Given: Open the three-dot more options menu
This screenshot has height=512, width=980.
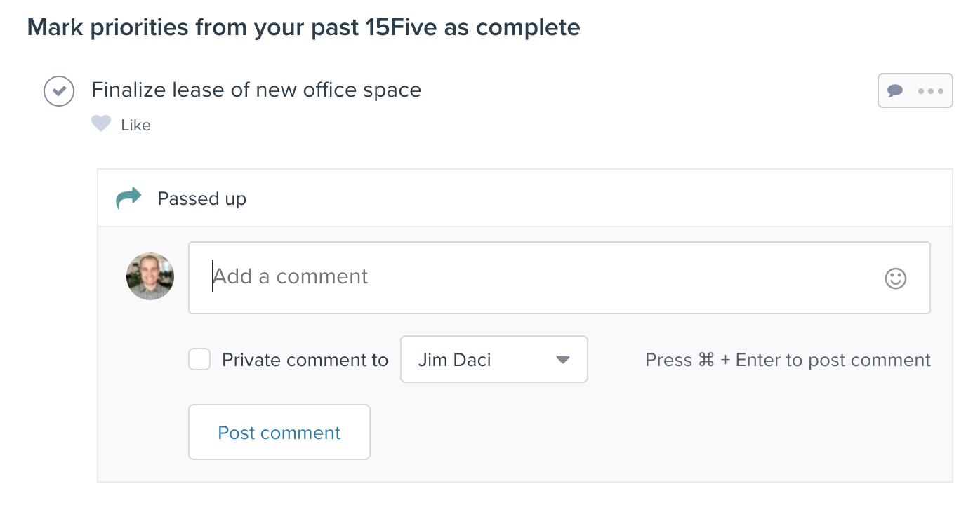Looking at the screenshot, I should click(x=931, y=90).
